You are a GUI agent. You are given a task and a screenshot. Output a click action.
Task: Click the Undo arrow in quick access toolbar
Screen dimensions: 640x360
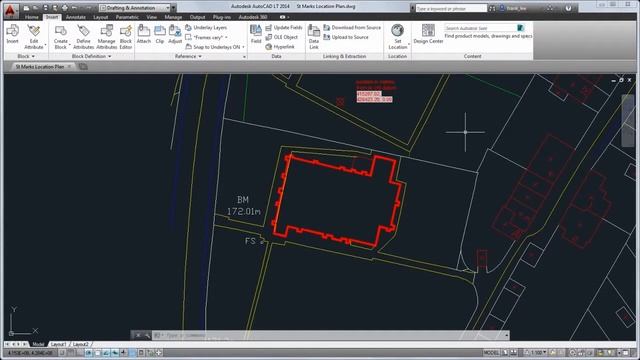[74, 8]
